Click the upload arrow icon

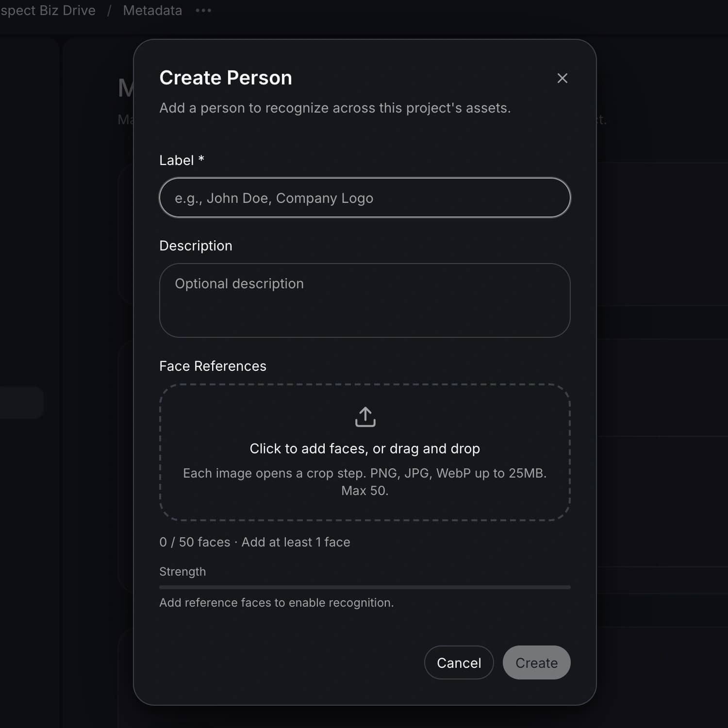tap(365, 417)
